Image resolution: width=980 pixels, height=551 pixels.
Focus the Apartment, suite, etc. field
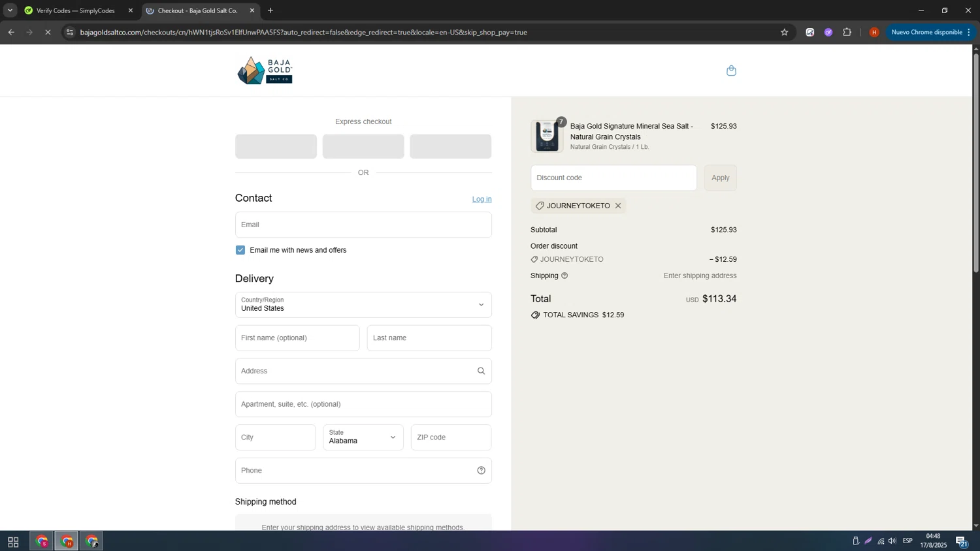tap(363, 404)
